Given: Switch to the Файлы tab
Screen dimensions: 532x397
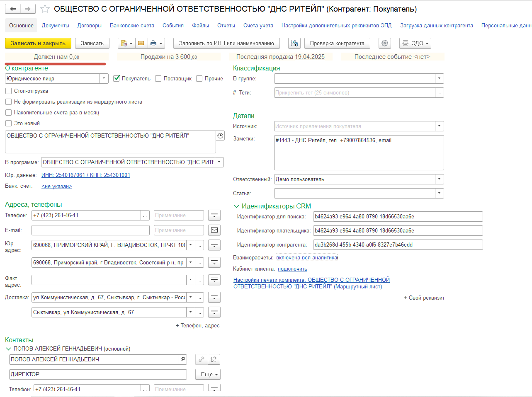Looking at the screenshot, I should click(200, 25).
